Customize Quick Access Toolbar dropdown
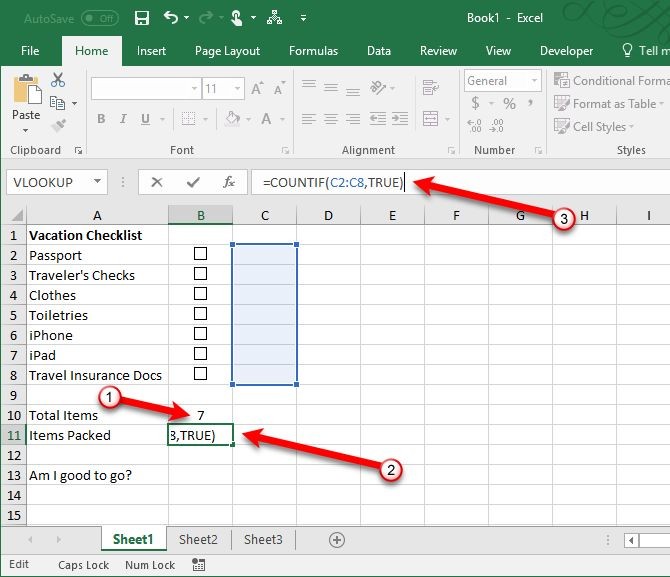Viewport: 670px width, 577px height. click(303, 18)
